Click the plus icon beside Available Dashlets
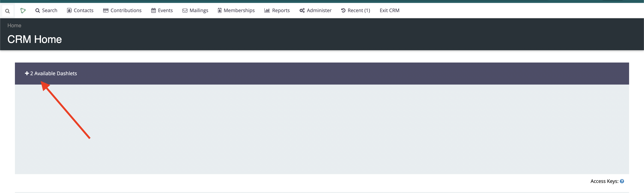The width and height of the screenshot is (644, 193). pos(27,73)
